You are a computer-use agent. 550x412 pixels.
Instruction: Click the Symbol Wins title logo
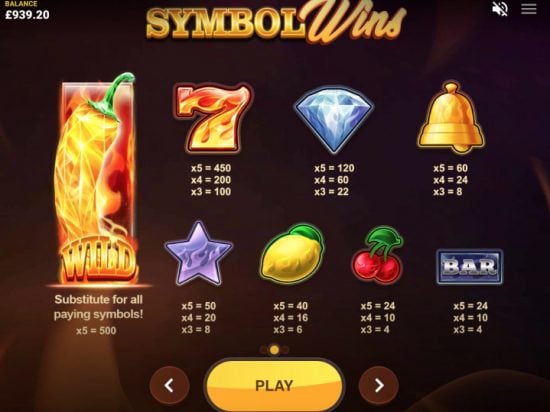[276, 22]
